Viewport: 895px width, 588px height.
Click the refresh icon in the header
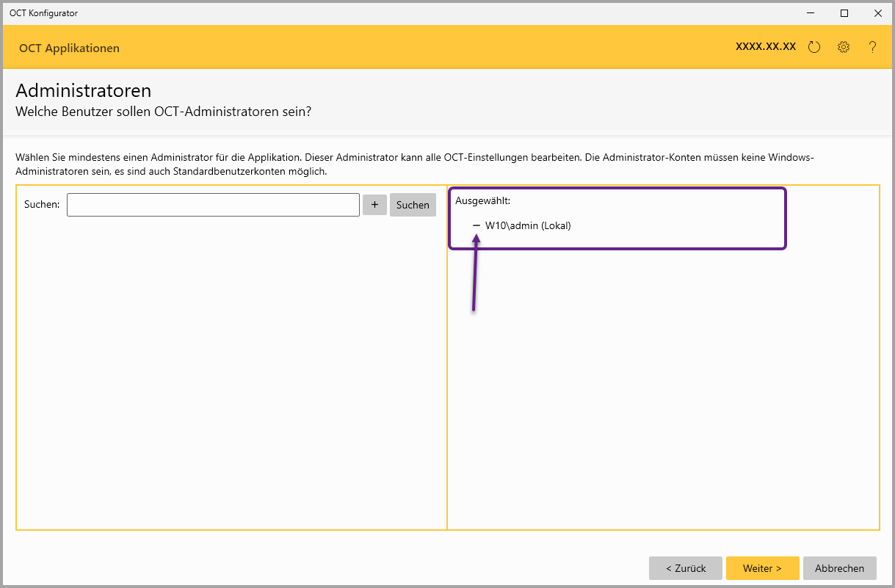point(814,47)
